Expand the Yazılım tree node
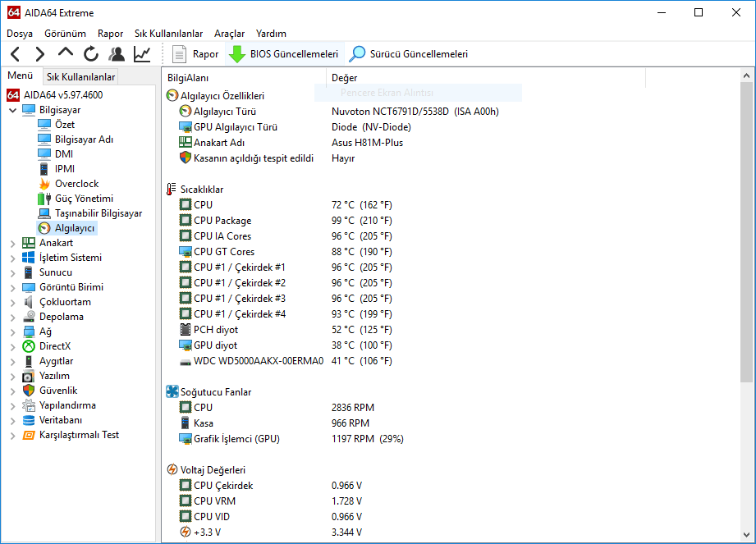Viewport: 756px width, 544px height. 13,377
